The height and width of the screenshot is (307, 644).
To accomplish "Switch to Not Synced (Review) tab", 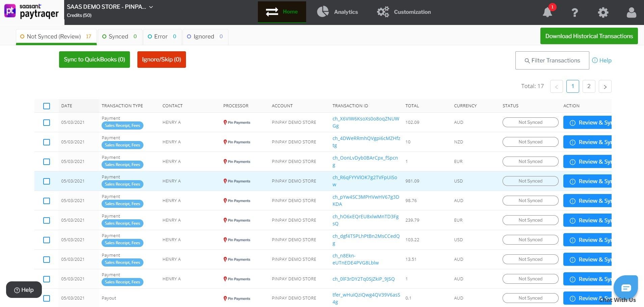I will coord(56,36).
